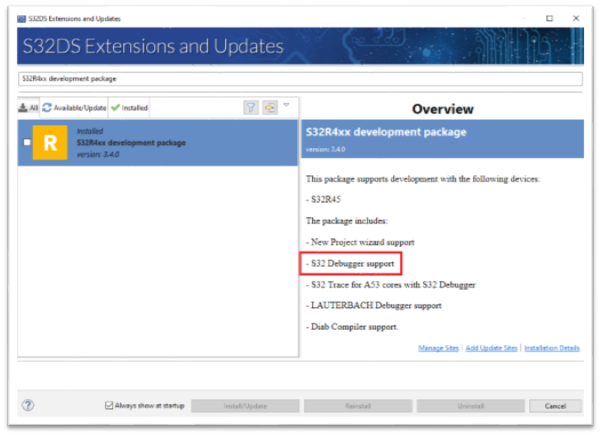This screenshot has width=601, height=436.
Task: Click version 3.4.0 in package list
Action: (x=98, y=154)
